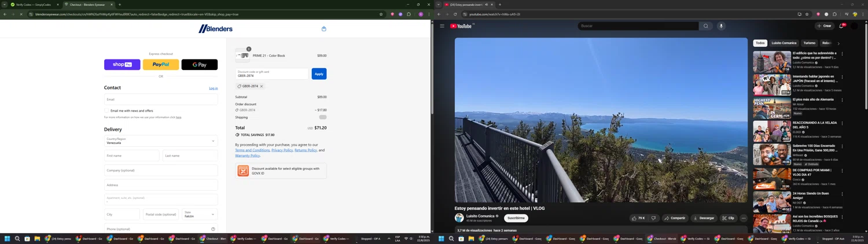Open taskbar search on left monitor
868x244 pixels.
(17, 238)
